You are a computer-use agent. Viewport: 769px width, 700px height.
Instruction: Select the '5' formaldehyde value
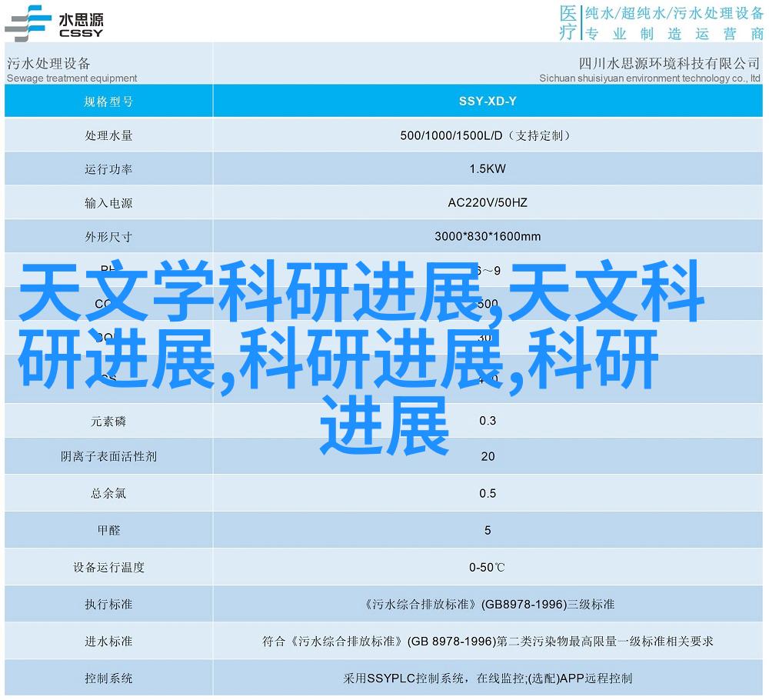pos(488,530)
